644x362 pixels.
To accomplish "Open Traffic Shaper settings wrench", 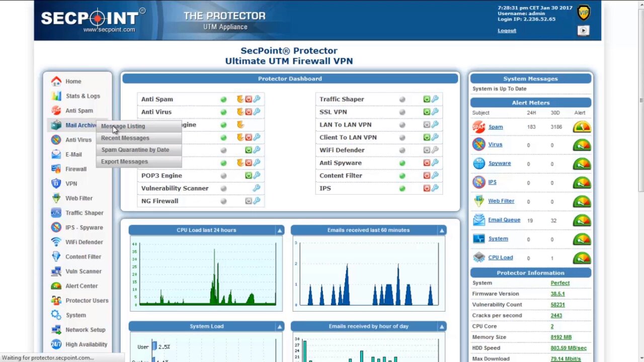I will coord(435,99).
